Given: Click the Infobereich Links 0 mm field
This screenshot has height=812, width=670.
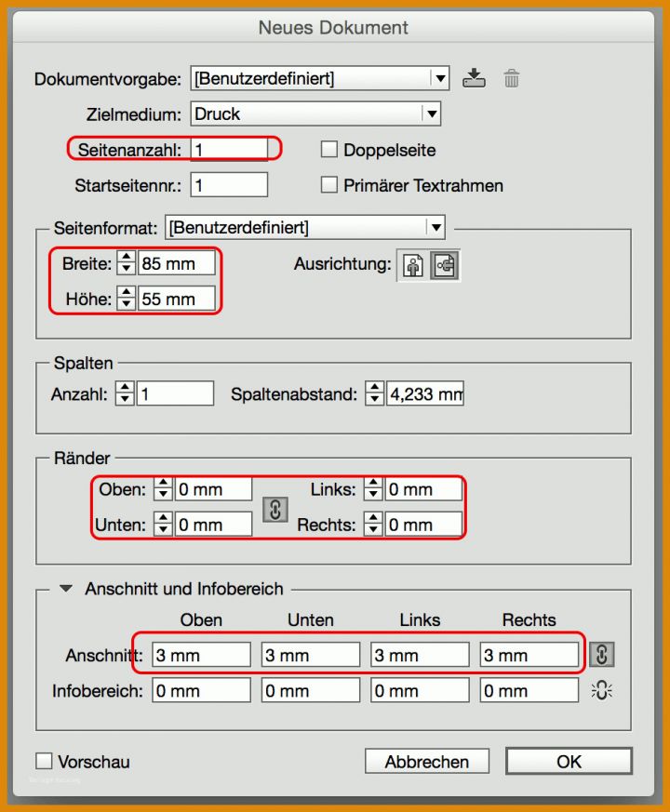Looking at the screenshot, I should [x=420, y=690].
